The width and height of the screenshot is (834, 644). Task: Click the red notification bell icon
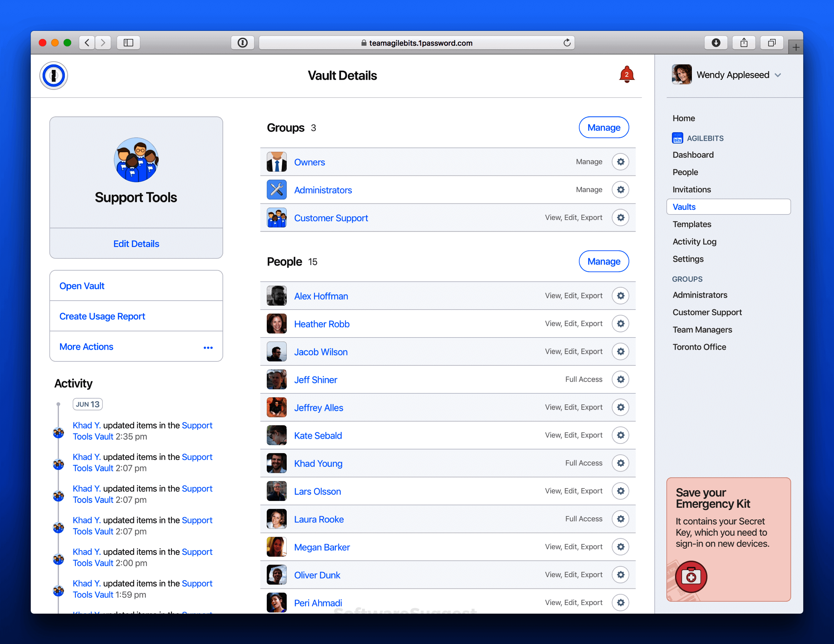(x=626, y=74)
